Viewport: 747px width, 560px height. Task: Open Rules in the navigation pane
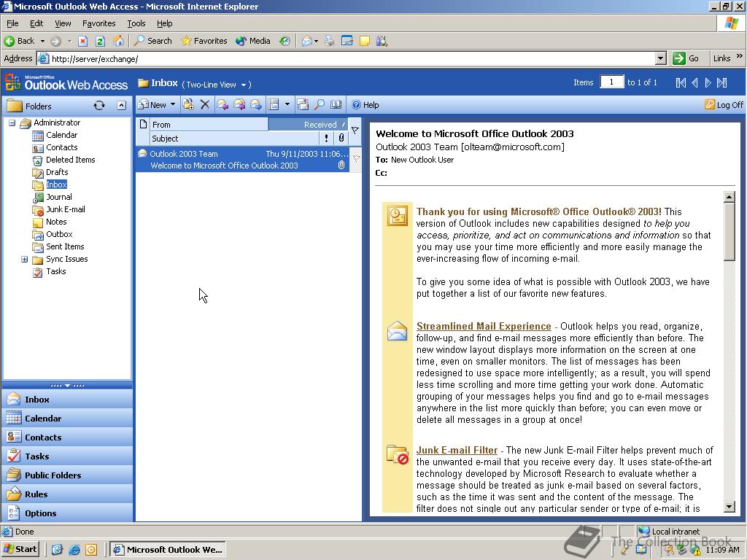[x=67, y=494]
